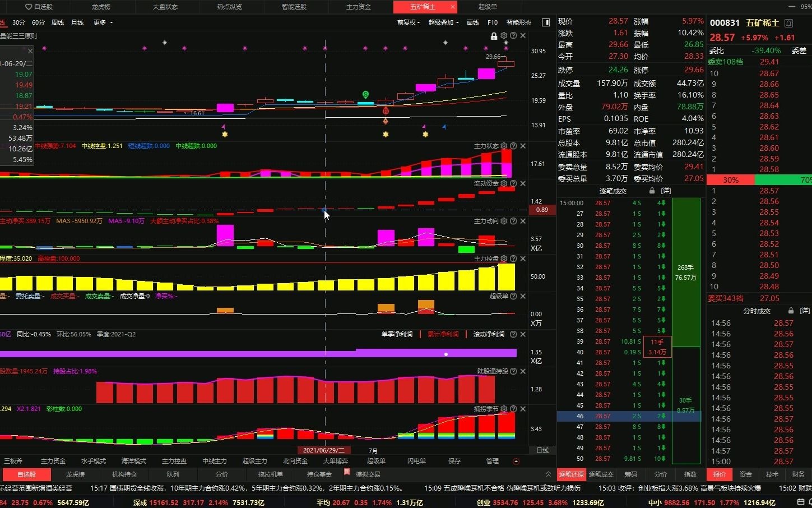Click red circular icon after 管理
Screen dimensions: 812x508
[x=516, y=461]
